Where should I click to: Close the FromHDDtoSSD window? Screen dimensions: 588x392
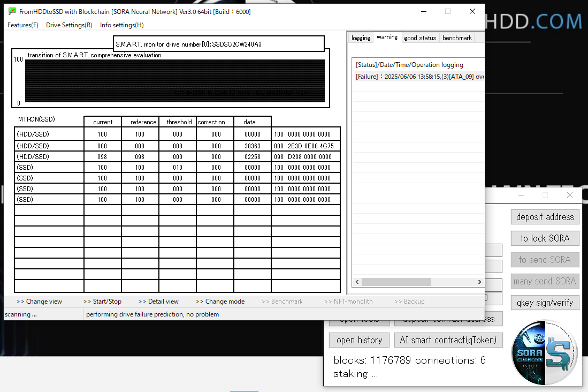click(472, 11)
